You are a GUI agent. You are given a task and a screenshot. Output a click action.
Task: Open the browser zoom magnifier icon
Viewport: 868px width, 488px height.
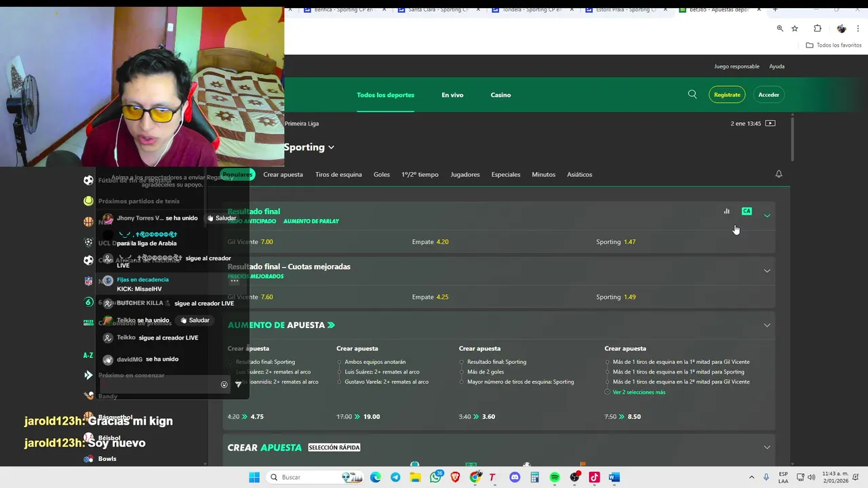point(780,28)
